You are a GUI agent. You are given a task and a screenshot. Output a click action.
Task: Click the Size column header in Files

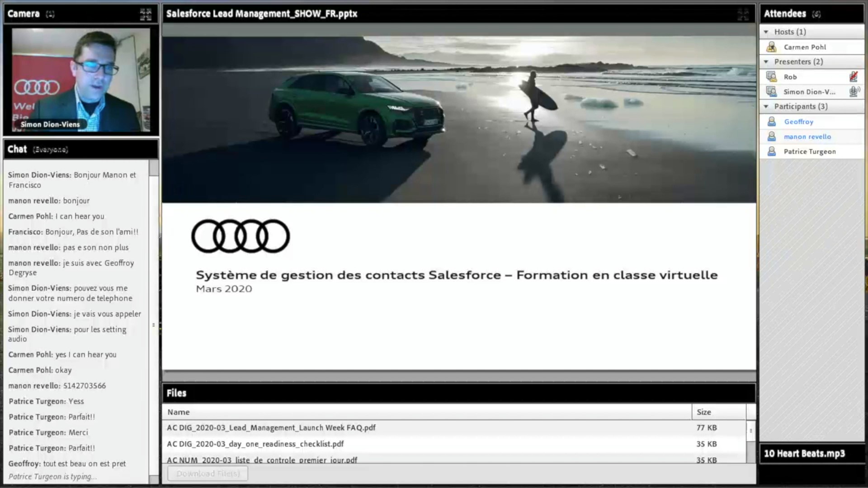[719, 412]
